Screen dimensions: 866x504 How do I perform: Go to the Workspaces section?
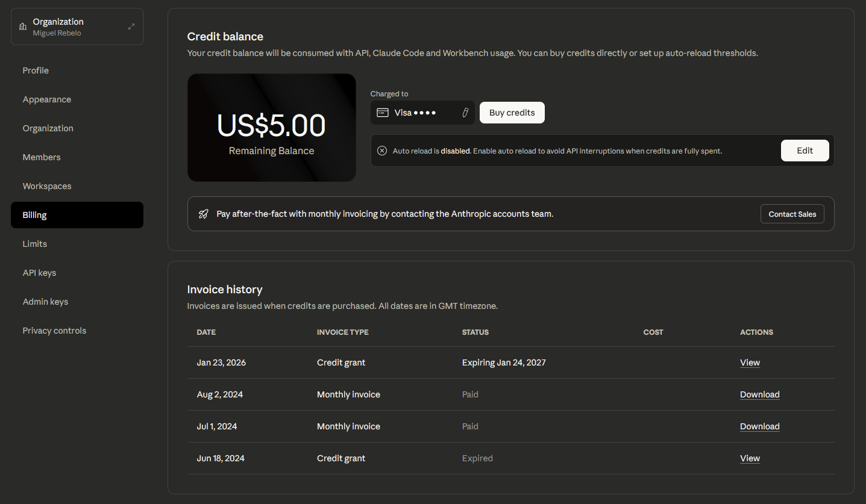click(x=46, y=185)
